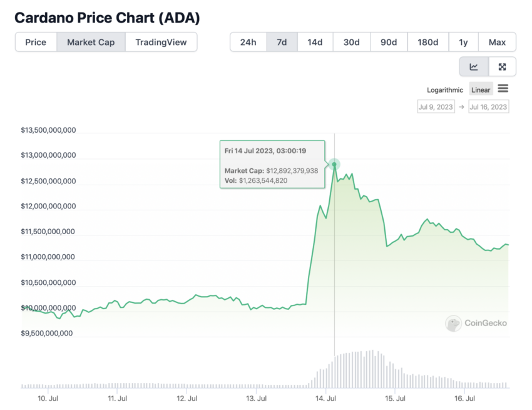Select the line chart view icon
The width and height of the screenshot is (532, 410).
tap(474, 66)
